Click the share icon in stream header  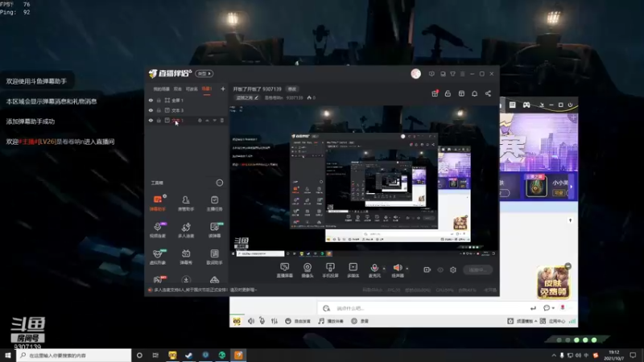(x=488, y=93)
